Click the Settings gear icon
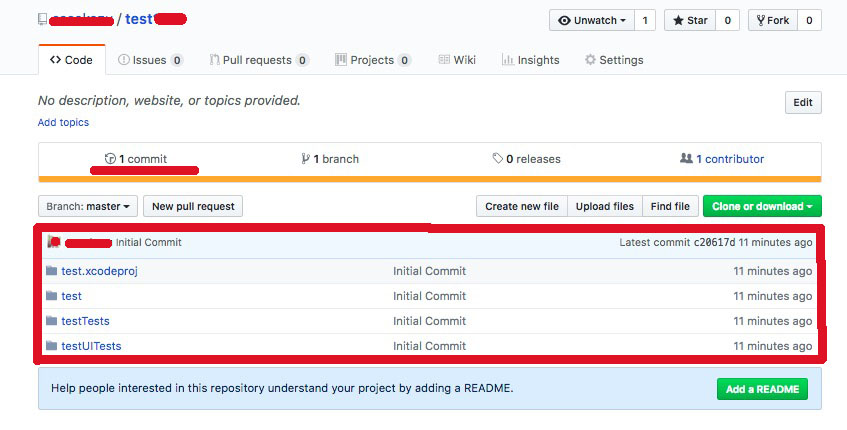Screen dimensions: 847x430 590,59
